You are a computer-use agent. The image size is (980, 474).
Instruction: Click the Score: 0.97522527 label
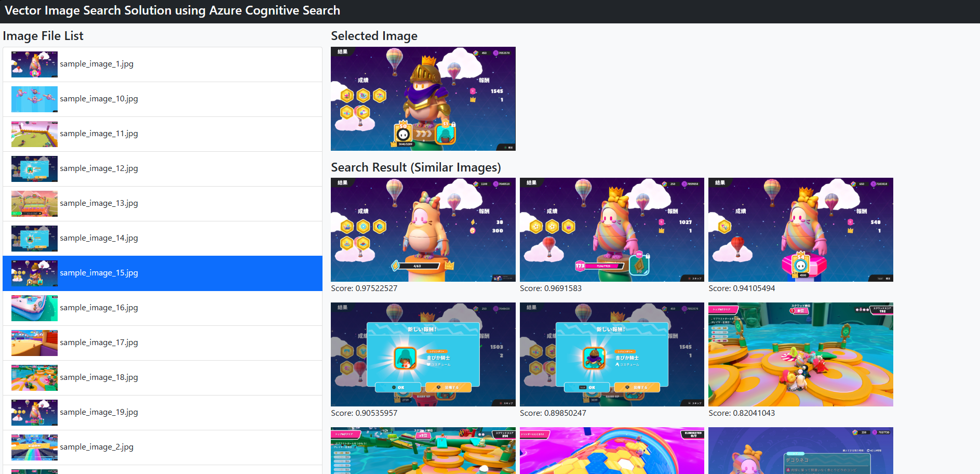tap(364, 288)
